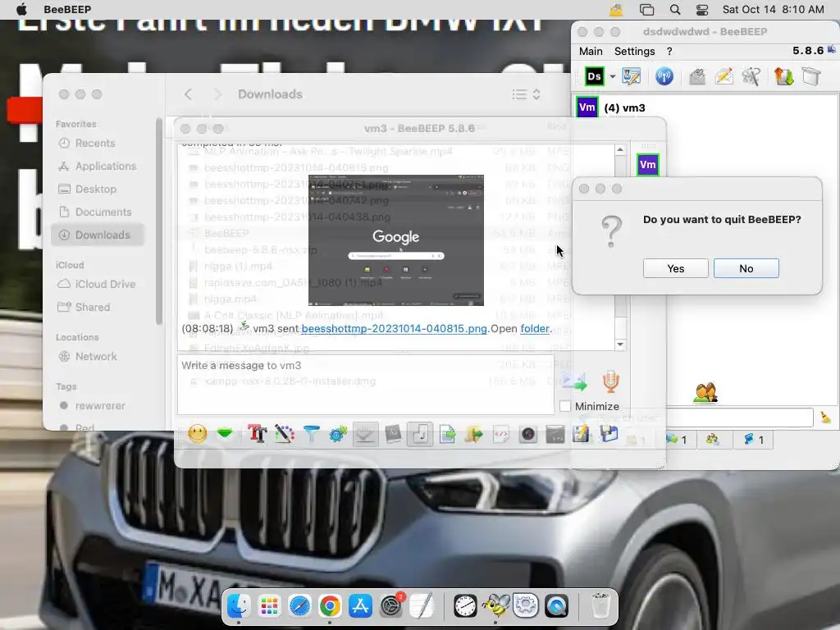Switch to the chats tab showing 1
The height and width of the screenshot is (630, 840).
coord(677,440)
